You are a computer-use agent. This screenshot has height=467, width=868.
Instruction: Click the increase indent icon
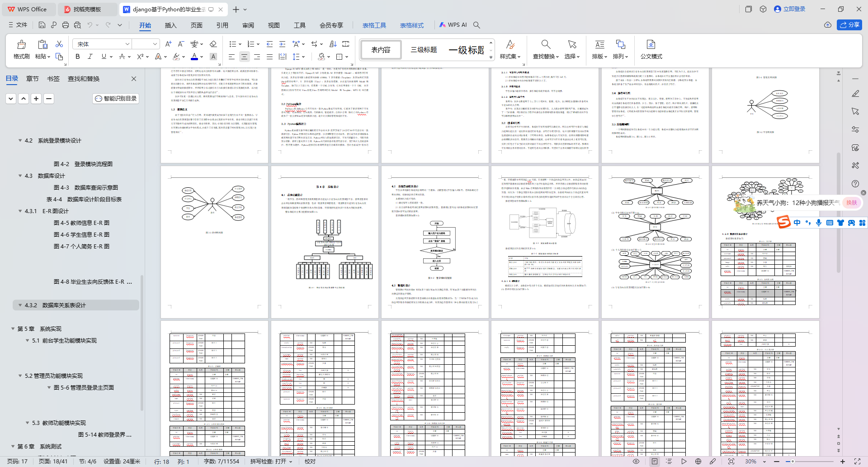click(x=282, y=44)
